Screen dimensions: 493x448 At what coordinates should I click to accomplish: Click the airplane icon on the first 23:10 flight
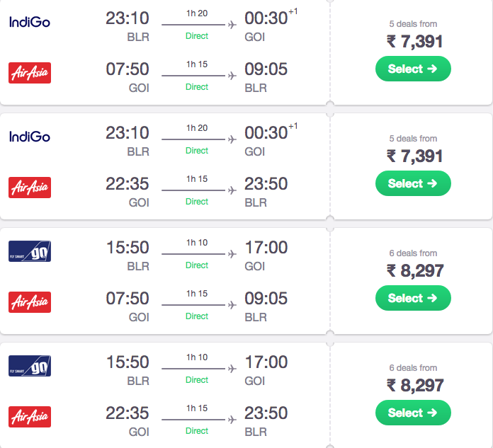pyautogui.click(x=232, y=25)
